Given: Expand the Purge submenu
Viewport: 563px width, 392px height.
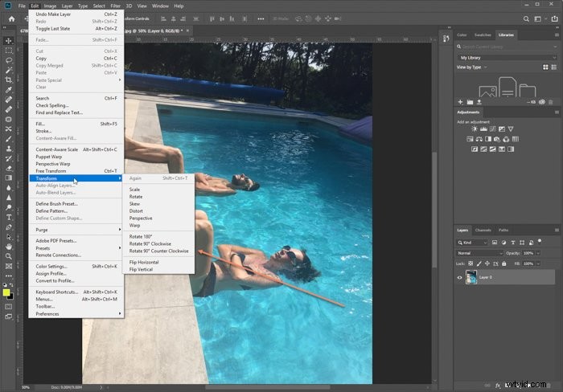Looking at the screenshot, I should [x=76, y=230].
